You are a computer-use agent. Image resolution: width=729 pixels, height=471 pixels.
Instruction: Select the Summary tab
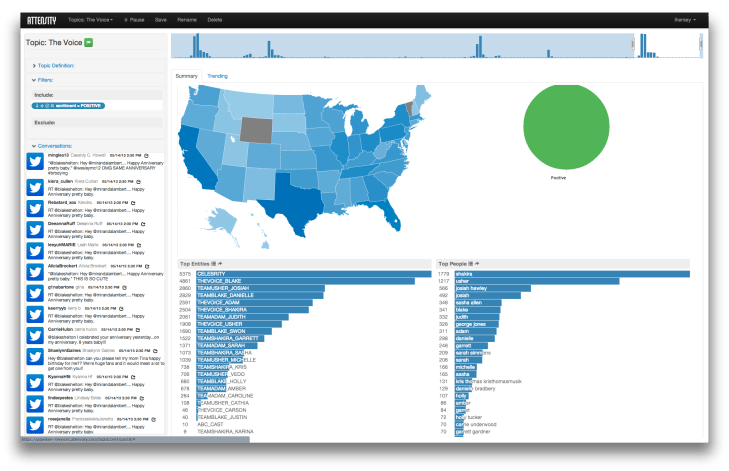point(187,76)
